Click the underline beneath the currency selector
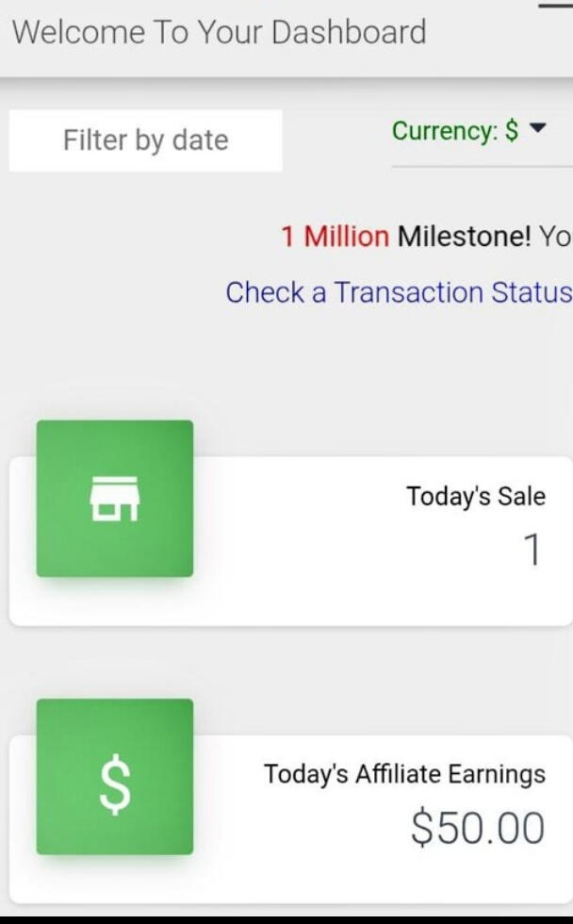 coord(481,166)
